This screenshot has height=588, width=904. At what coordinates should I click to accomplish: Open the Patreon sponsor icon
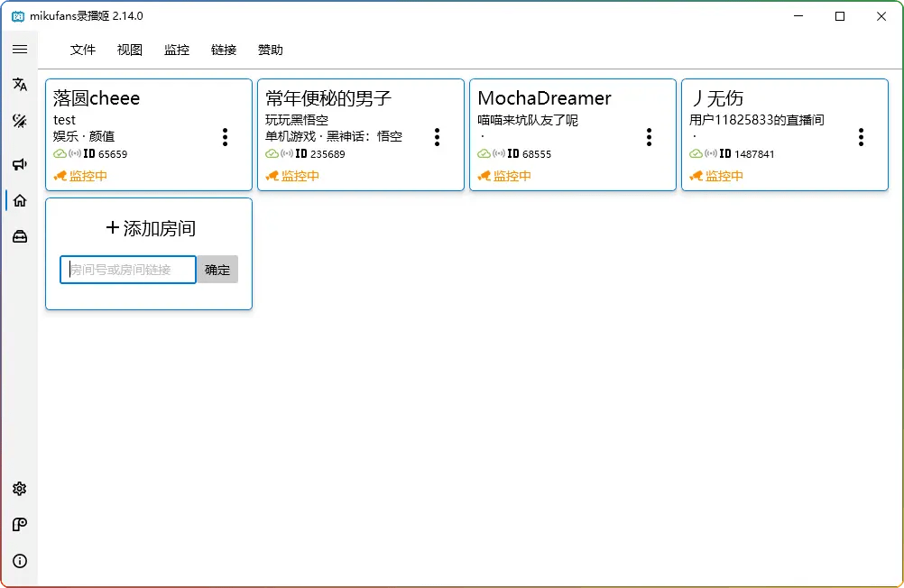pyautogui.click(x=19, y=525)
